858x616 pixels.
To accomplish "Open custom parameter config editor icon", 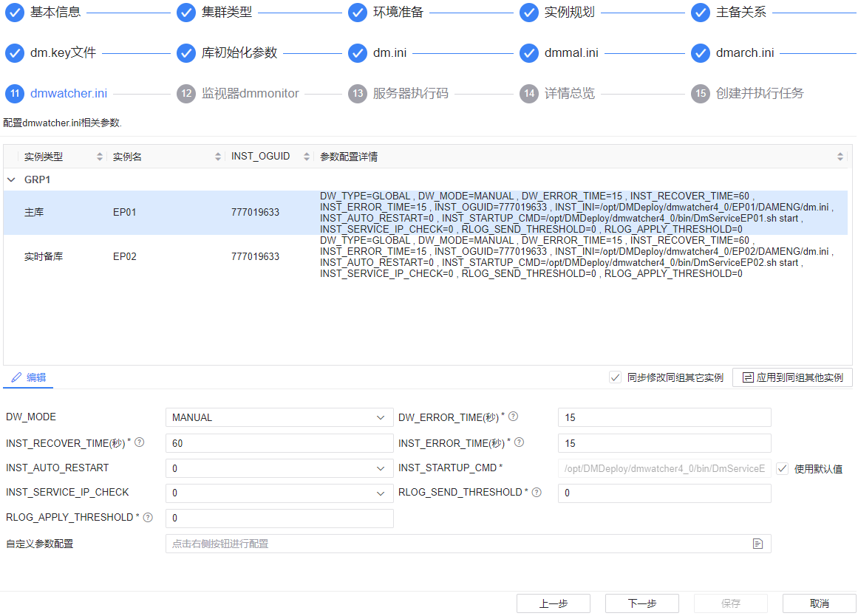I will click(758, 544).
